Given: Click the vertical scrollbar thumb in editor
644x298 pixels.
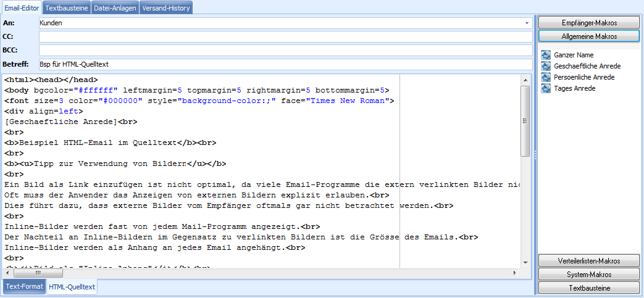Looking at the screenshot, I should pyautogui.click(x=525, y=121).
